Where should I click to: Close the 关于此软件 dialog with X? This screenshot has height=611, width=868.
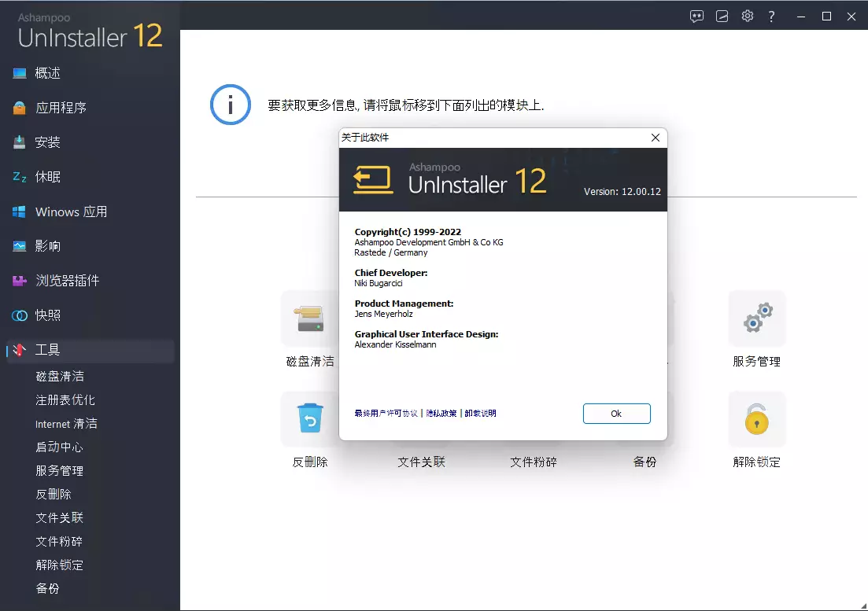coord(656,138)
